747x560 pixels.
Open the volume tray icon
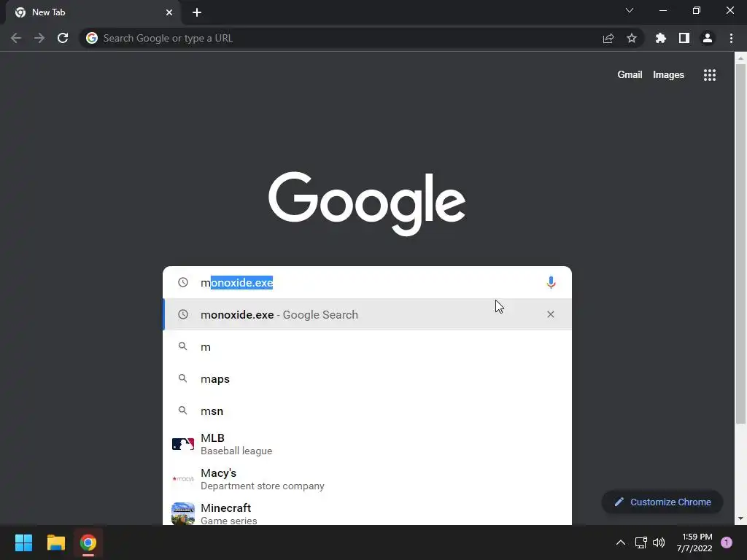tap(659, 542)
